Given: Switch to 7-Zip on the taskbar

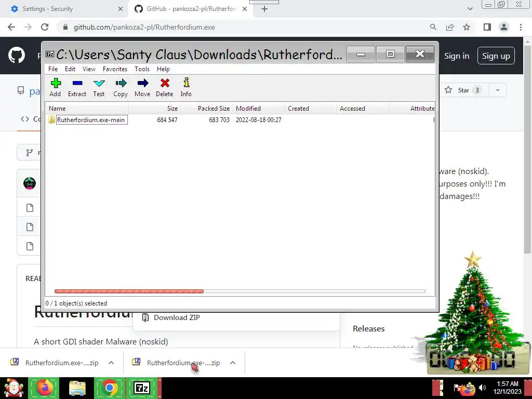Looking at the screenshot, I should coord(142,388).
